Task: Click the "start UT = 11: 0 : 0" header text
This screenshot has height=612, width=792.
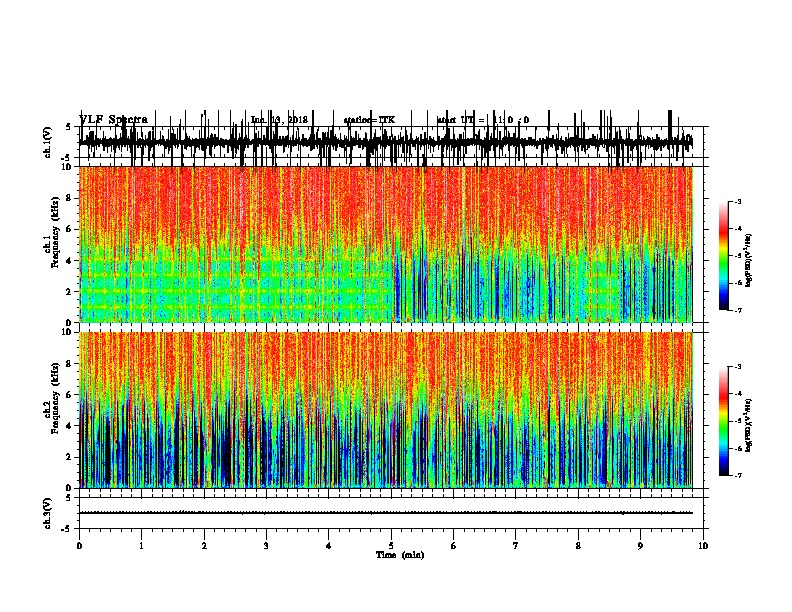Action: click(483, 120)
